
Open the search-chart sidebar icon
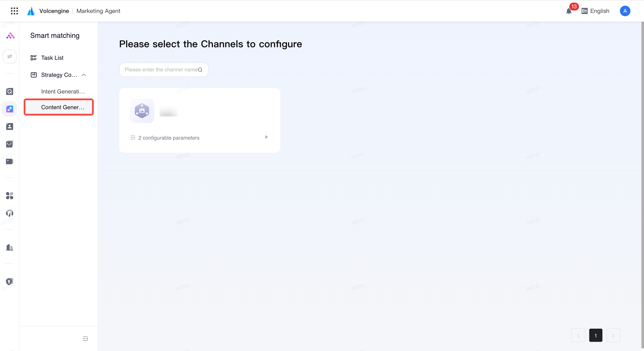(x=9, y=91)
